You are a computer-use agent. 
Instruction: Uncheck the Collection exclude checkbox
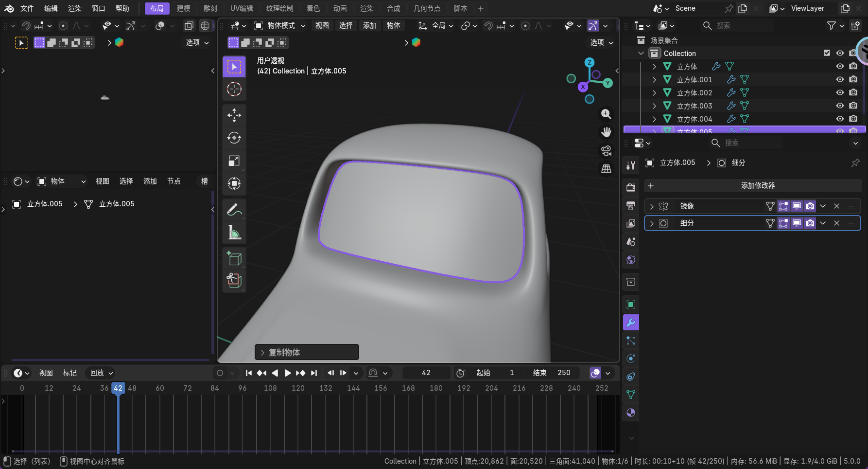827,53
